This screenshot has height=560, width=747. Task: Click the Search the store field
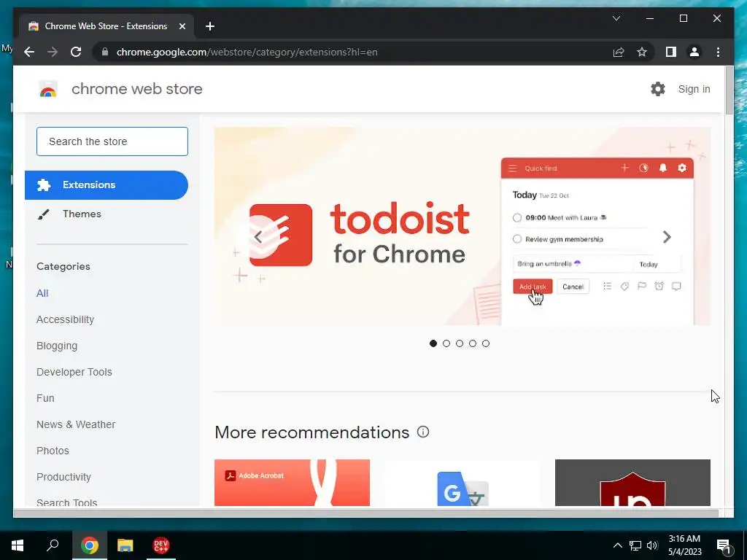[112, 141]
